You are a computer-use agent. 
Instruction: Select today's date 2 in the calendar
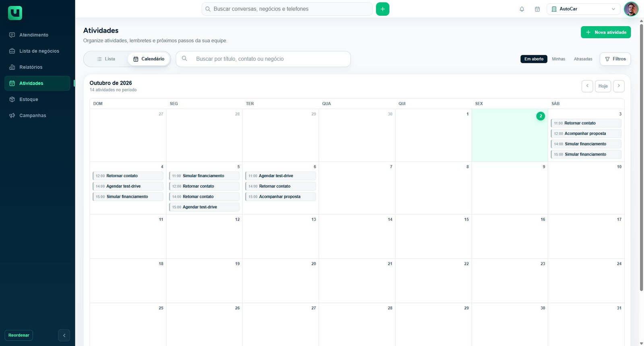click(541, 116)
